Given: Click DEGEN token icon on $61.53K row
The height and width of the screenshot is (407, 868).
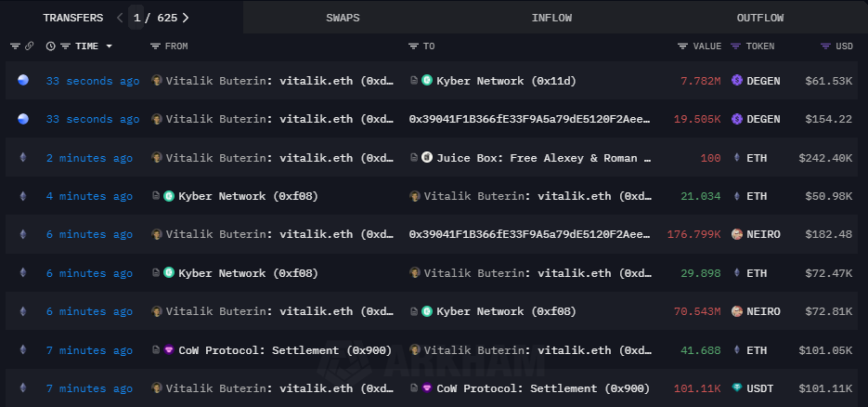Looking at the screenshot, I should point(737,80).
